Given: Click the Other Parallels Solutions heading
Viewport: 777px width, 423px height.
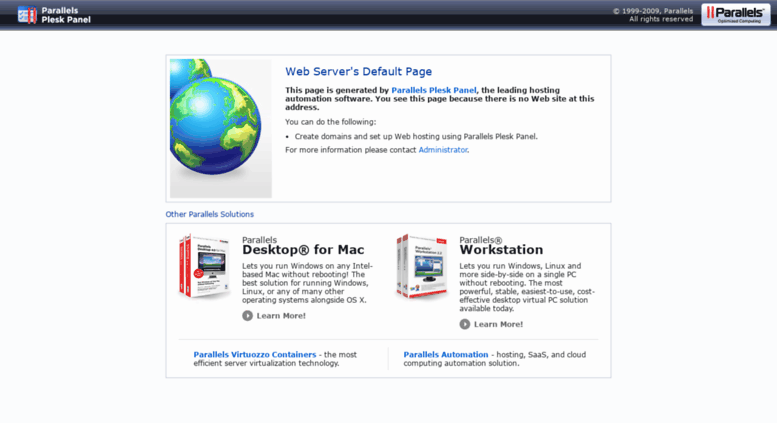Looking at the screenshot, I should pyautogui.click(x=210, y=214).
